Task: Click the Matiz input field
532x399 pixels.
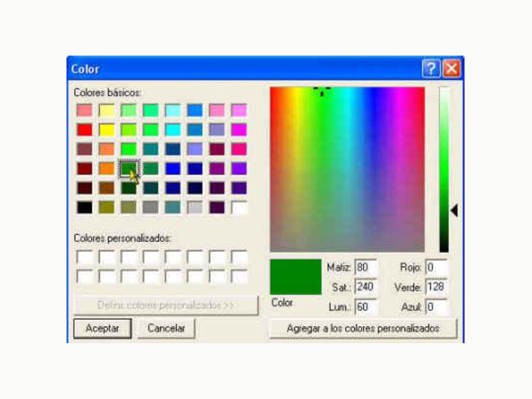Action: (366, 268)
